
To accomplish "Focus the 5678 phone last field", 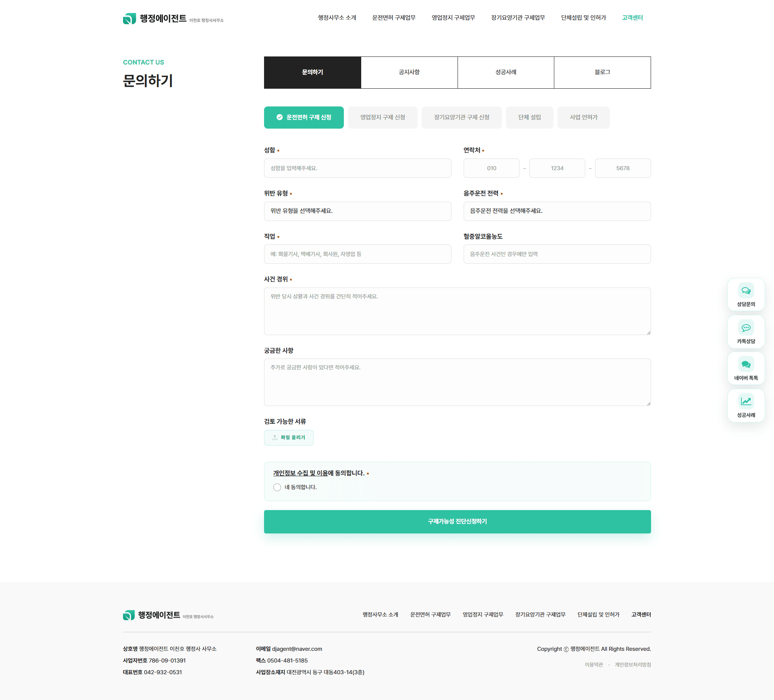I will 623,168.
